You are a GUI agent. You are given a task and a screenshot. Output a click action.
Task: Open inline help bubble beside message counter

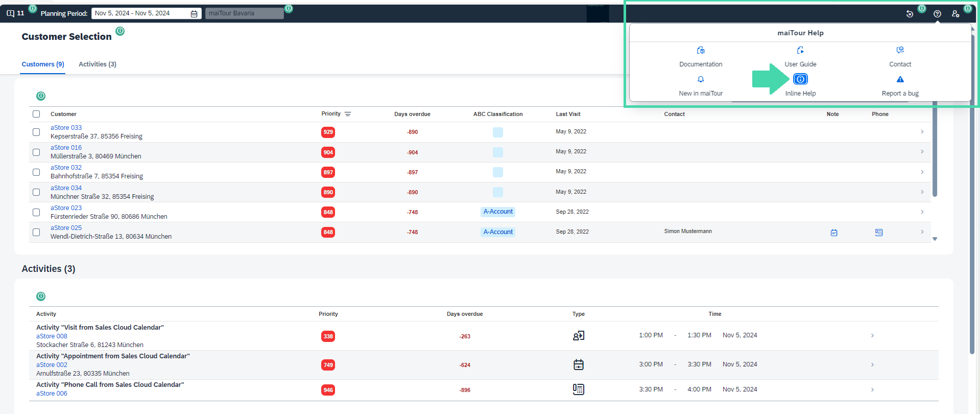click(x=33, y=9)
